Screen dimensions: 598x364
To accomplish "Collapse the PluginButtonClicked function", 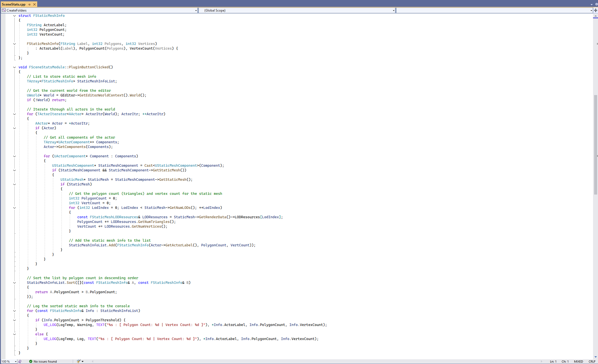I will [x=15, y=67].
